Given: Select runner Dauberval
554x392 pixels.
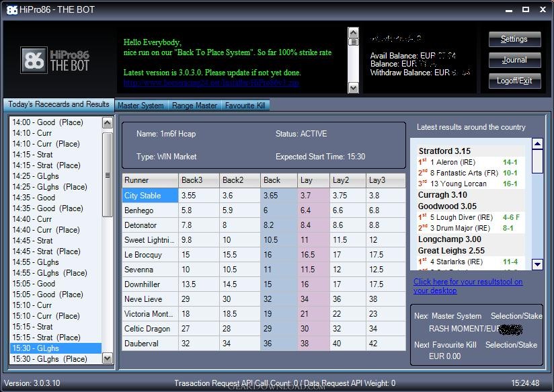Looking at the screenshot, I should coord(150,344).
